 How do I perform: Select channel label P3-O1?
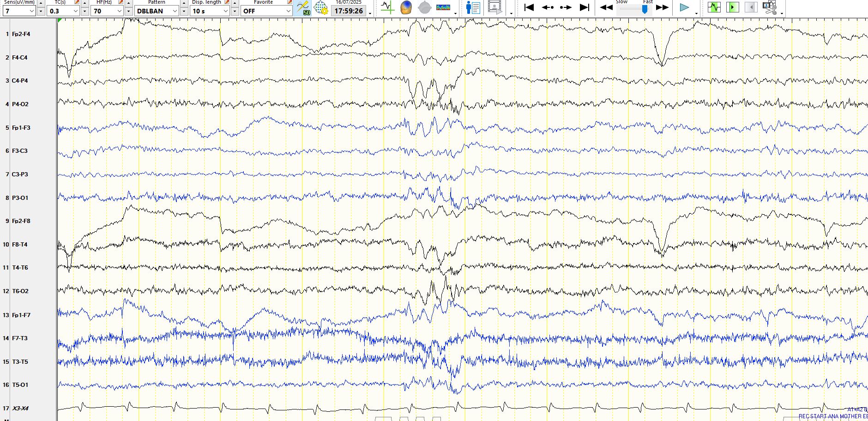[20, 198]
